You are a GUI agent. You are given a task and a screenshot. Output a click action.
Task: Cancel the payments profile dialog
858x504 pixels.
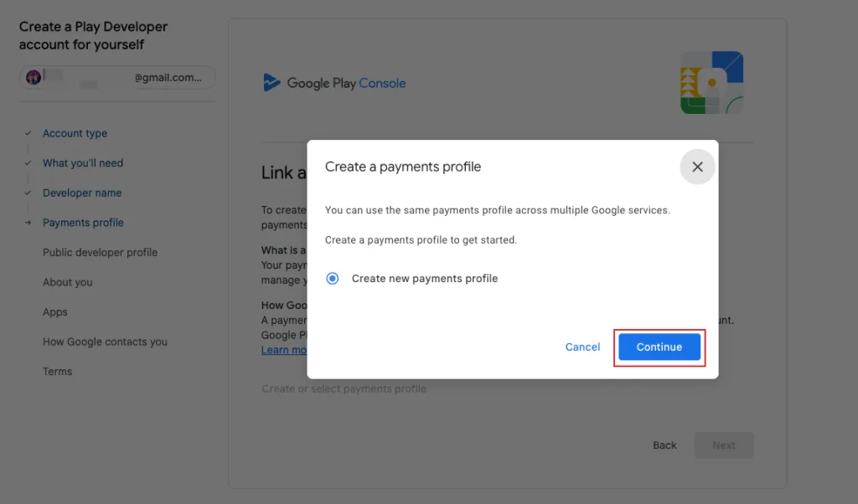pyautogui.click(x=582, y=347)
